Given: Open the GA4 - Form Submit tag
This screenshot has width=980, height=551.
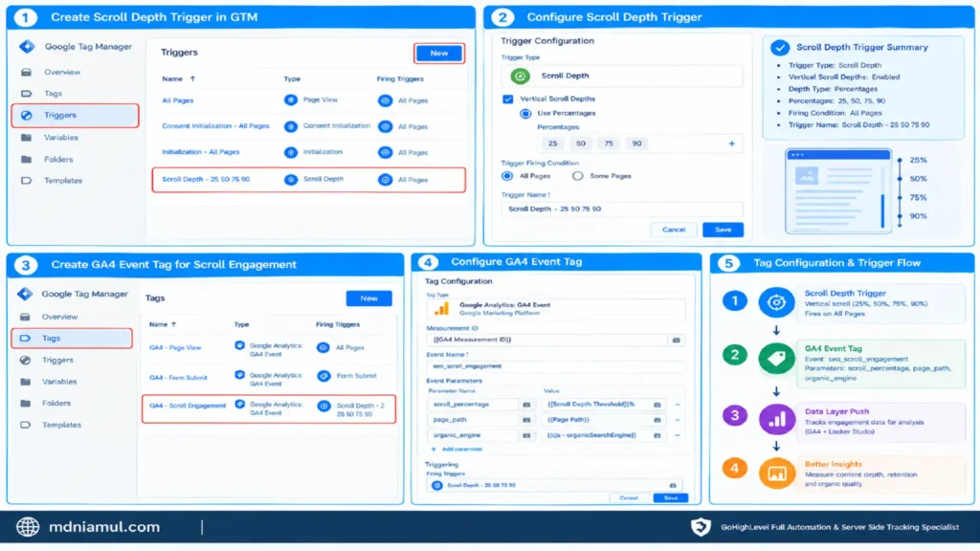Looking at the screenshot, I should [178, 378].
